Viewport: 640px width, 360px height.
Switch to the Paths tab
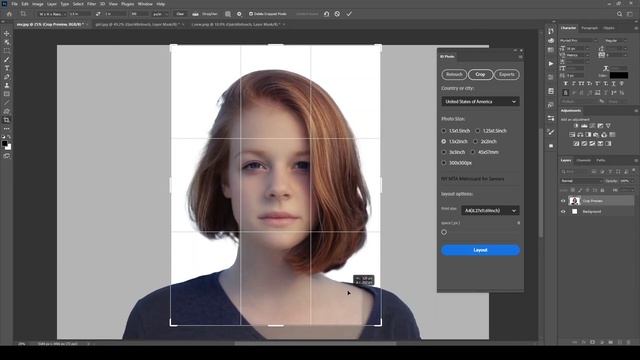point(600,160)
